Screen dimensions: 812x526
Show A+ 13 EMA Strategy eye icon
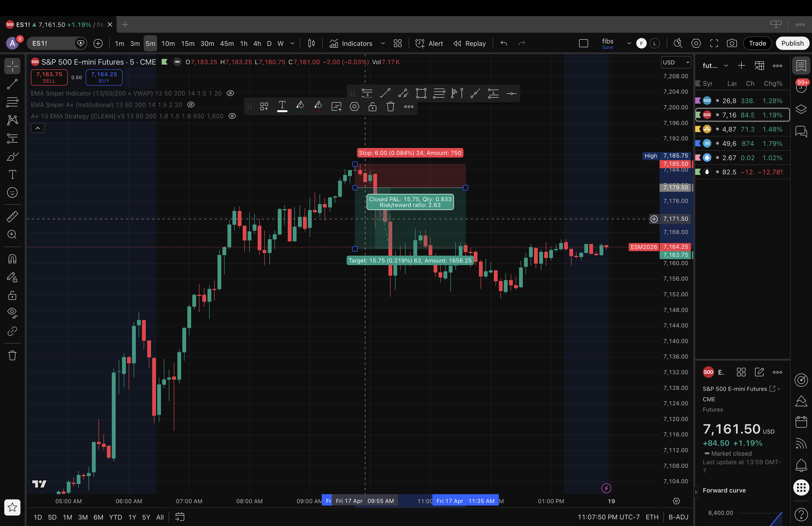[x=232, y=116]
